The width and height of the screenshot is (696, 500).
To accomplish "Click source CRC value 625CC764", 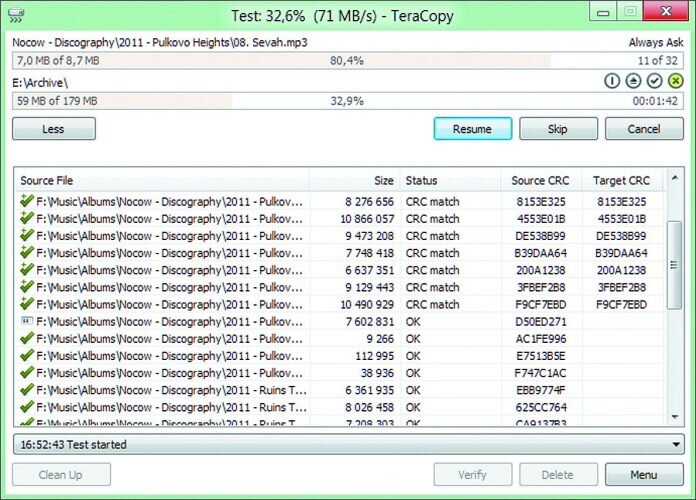I will [x=541, y=407].
